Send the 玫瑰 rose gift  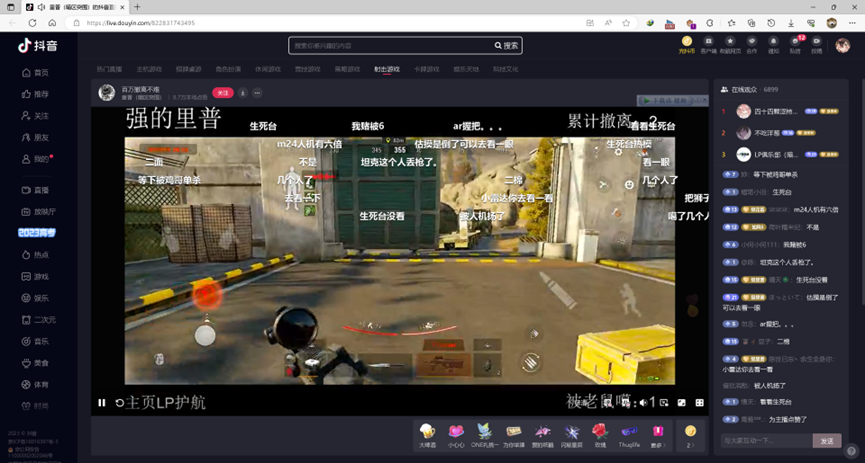pyautogui.click(x=600, y=435)
